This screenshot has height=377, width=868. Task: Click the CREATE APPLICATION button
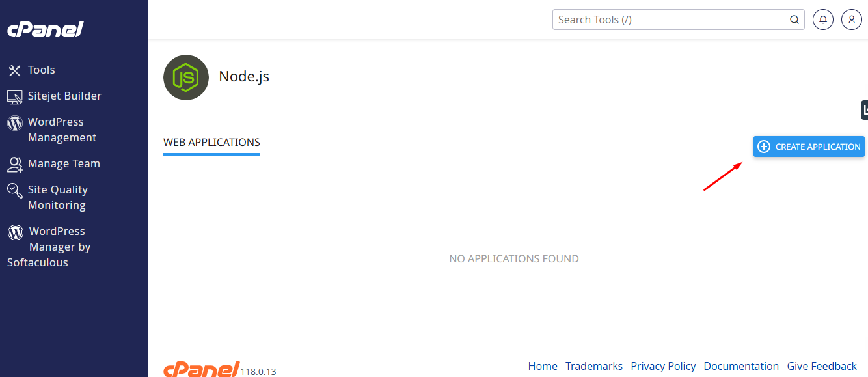pyautogui.click(x=809, y=147)
